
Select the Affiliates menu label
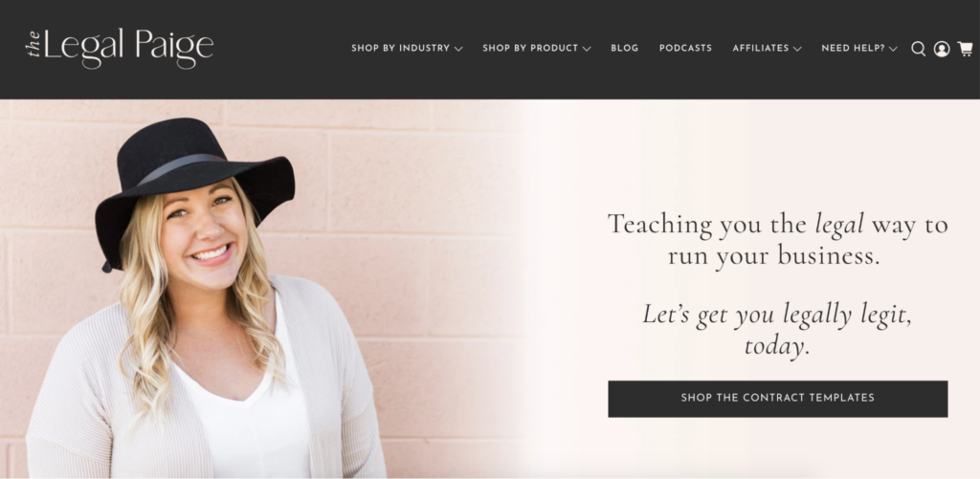[x=761, y=48]
